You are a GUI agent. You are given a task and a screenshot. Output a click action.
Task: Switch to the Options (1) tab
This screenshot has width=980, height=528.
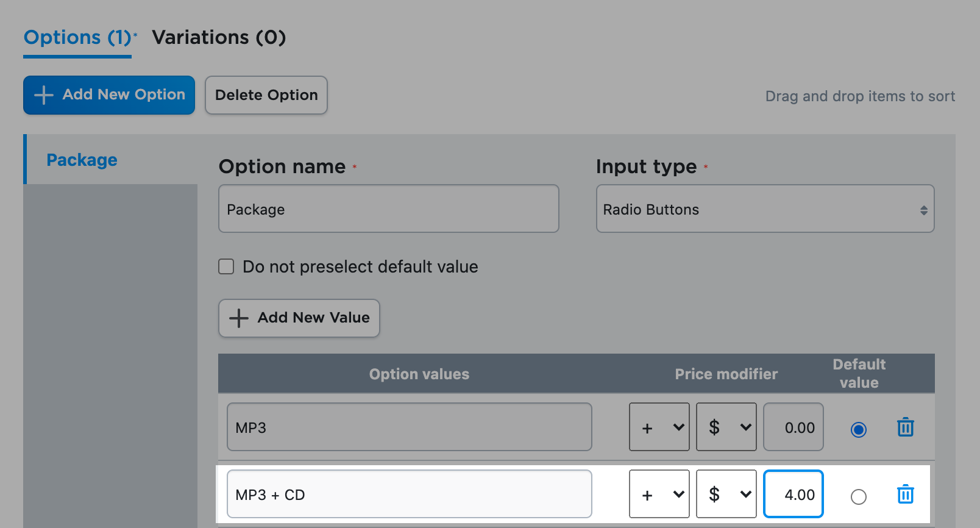77,38
